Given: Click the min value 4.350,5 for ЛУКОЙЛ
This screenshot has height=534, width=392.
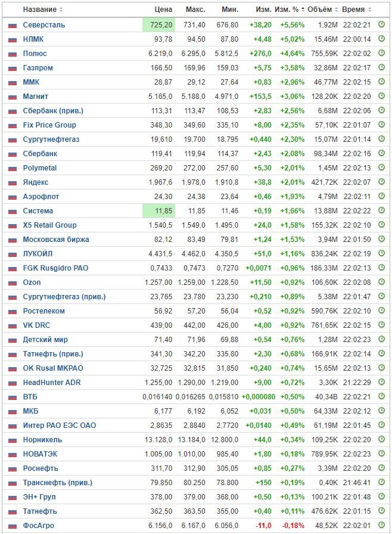Looking at the screenshot, I should pos(226,254).
